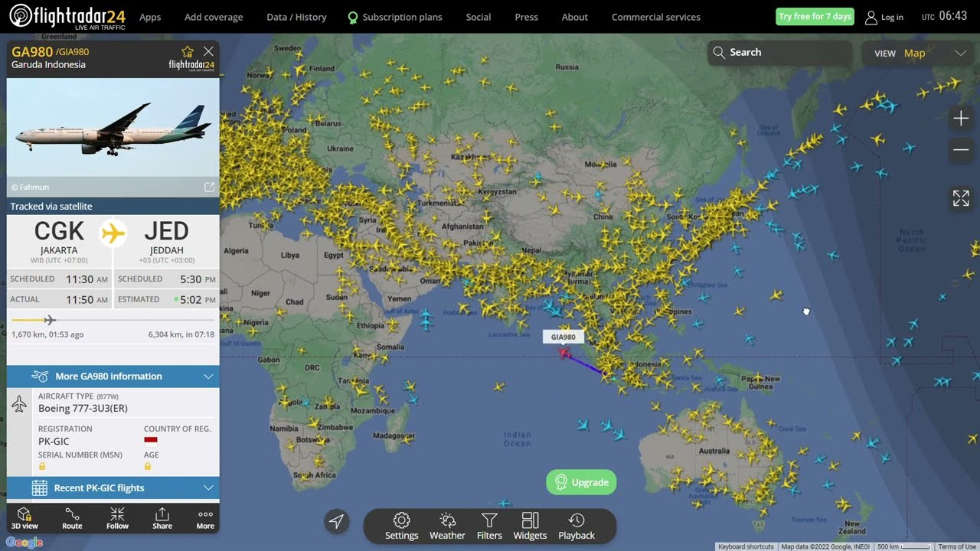Open Keyboard shortcuts link

[746, 546]
